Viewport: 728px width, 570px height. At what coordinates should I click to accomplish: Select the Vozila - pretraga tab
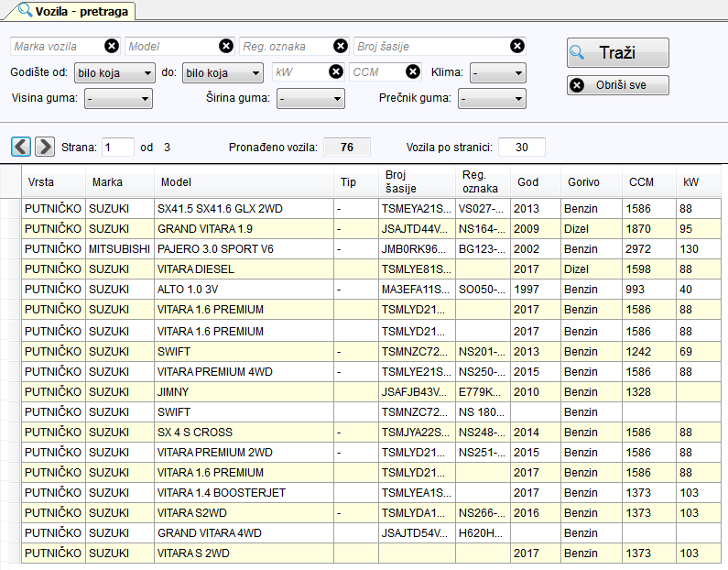click(x=72, y=11)
